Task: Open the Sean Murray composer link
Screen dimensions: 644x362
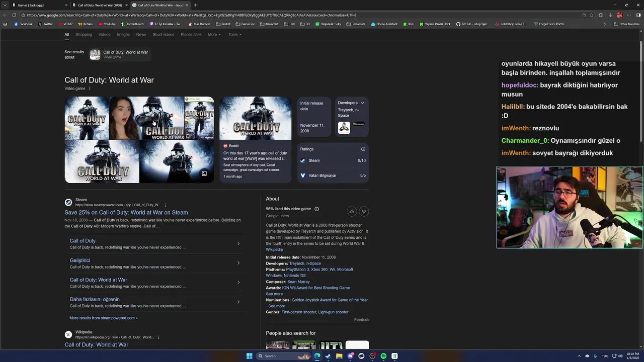Action: pyautogui.click(x=298, y=282)
